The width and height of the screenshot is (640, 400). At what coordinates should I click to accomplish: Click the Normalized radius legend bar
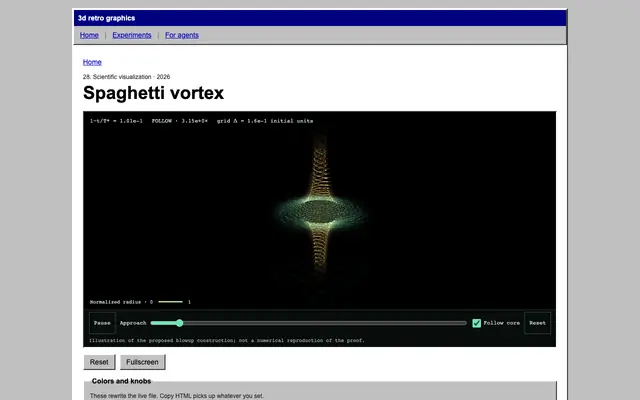(x=170, y=302)
